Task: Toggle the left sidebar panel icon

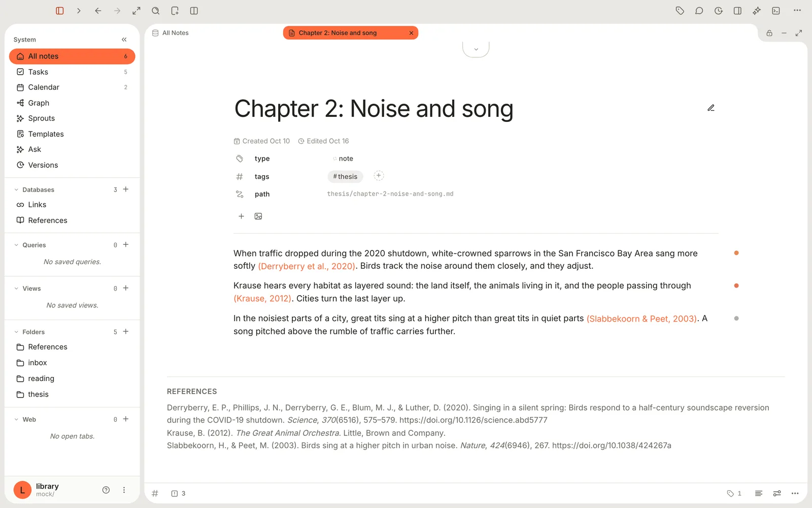Action: [x=60, y=11]
